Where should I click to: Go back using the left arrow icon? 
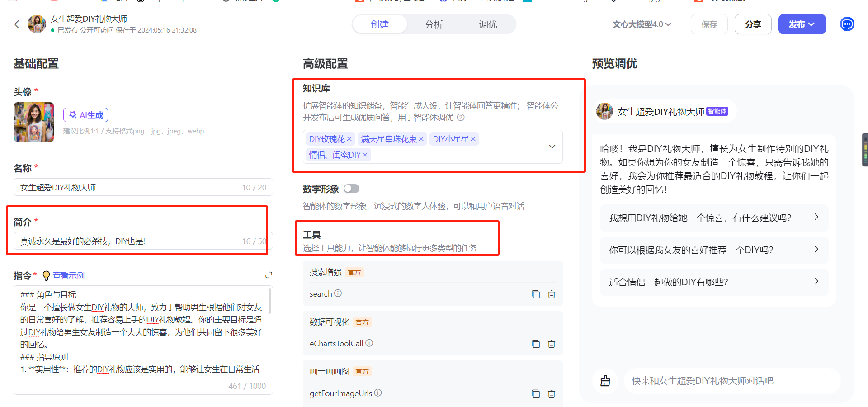click(x=17, y=24)
